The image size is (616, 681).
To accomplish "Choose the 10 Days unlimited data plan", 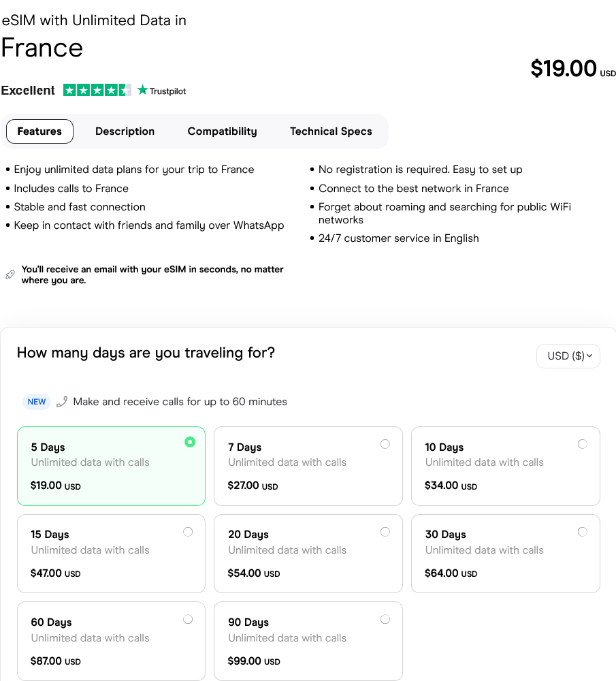I will (x=505, y=466).
